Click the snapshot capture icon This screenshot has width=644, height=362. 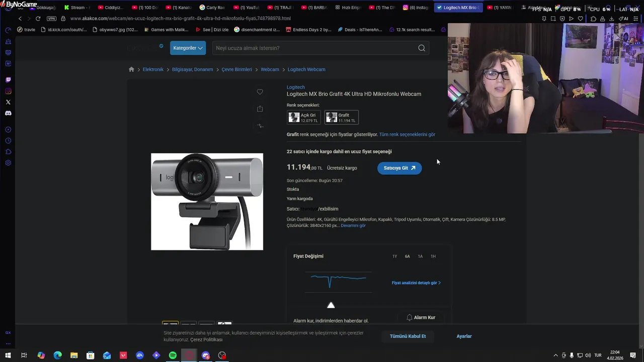tap(553, 19)
